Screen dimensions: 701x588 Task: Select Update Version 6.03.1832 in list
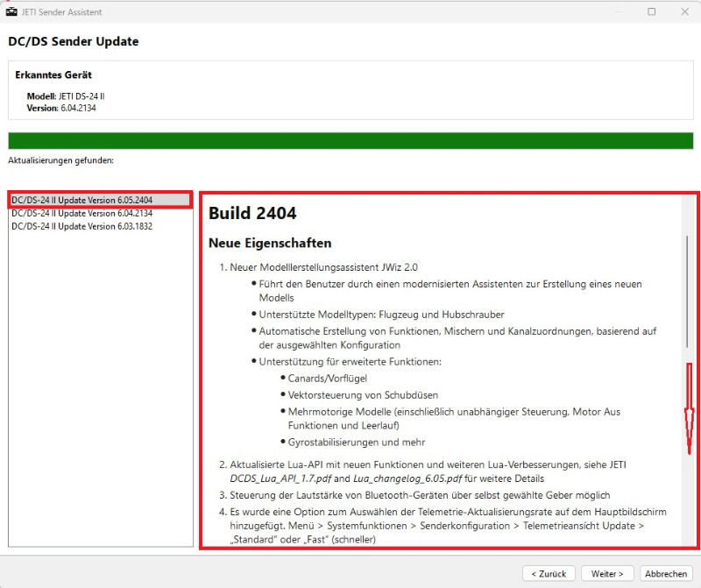pyautogui.click(x=100, y=226)
